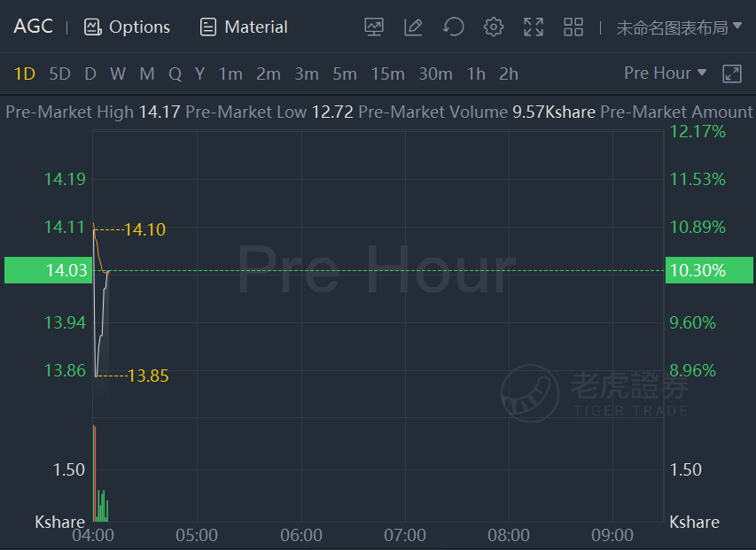756x550 pixels.
Task: Expand the 未命名图表布局 layout dropdown
Action: (679, 27)
